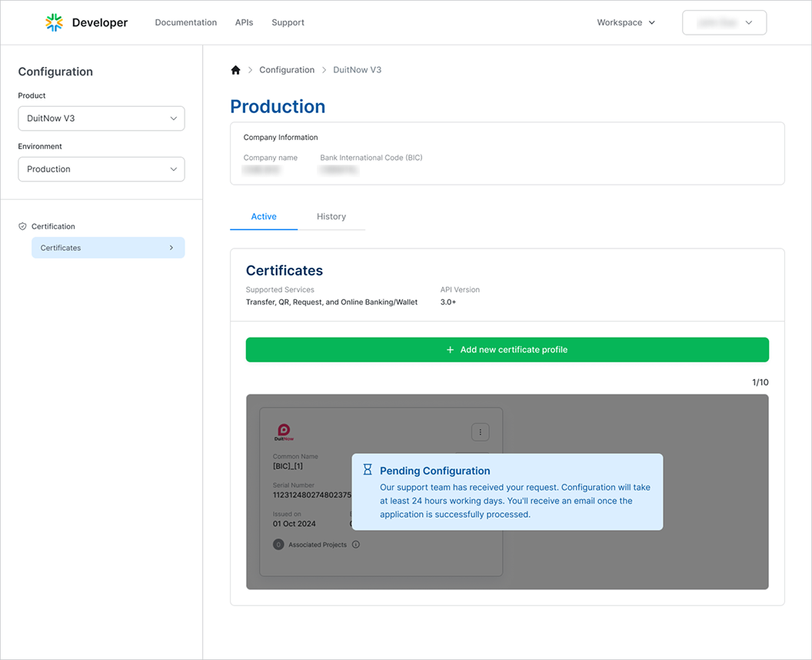Open the Environment dropdown showing Production
The height and width of the screenshot is (660, 812).
click(x=101, y=169)
